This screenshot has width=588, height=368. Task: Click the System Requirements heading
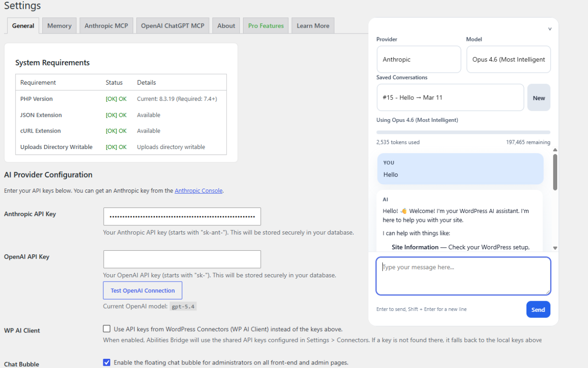pos(52,63)
